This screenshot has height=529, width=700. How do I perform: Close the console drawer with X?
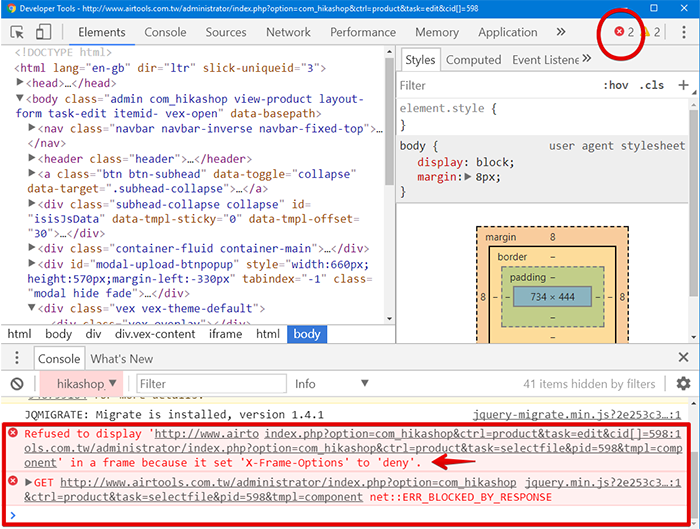pyautogui.click(x=684, y=358)
